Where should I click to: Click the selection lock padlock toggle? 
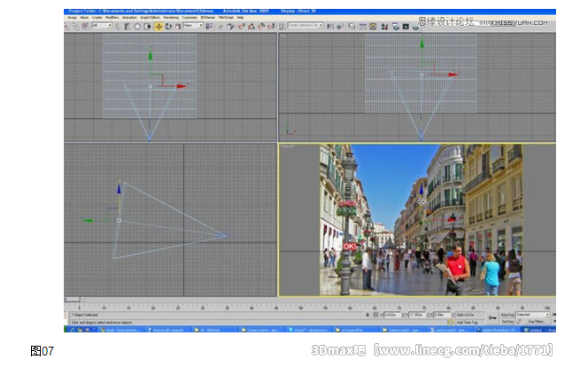coord(367,315)
